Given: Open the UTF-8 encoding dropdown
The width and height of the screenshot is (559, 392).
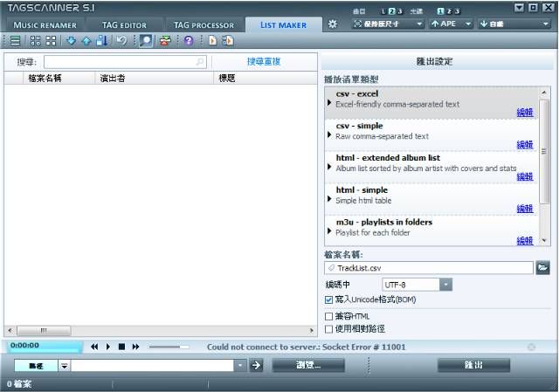Looking at the screenshot, I should coord(445,285).
